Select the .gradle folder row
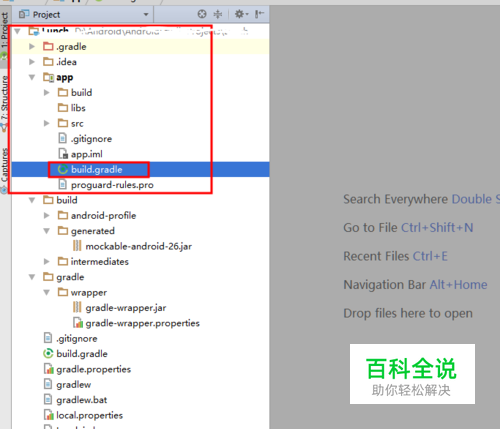 [140, 46]
